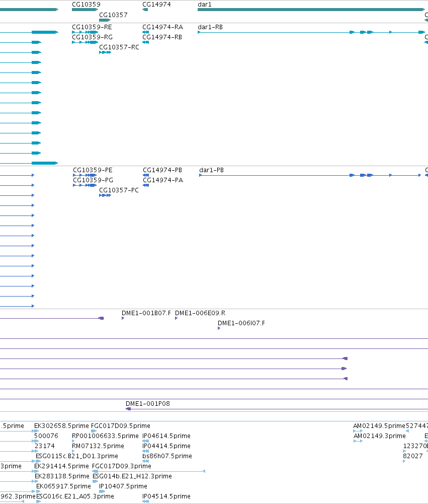Select transcript CG10359-RE
Viewport: 428px width, 504px height.
(85, 32)
